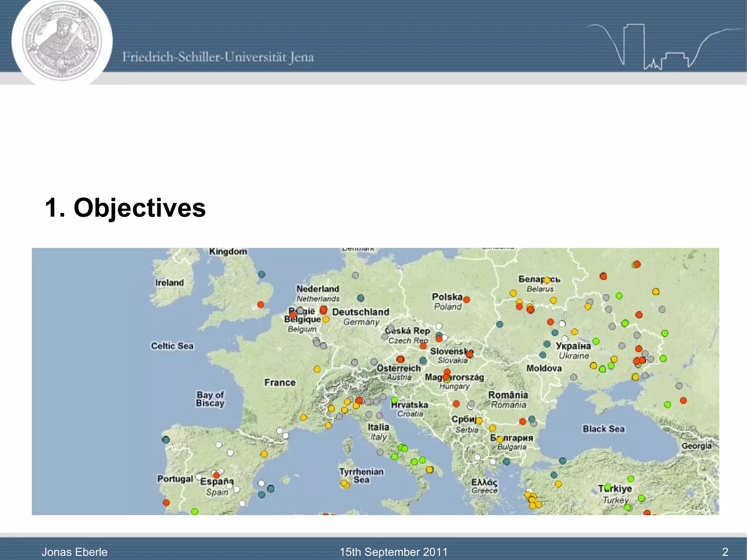Screen dimensions: 747x560
Task: Click slide number 2 in the footer
Action: click(725, 552)
